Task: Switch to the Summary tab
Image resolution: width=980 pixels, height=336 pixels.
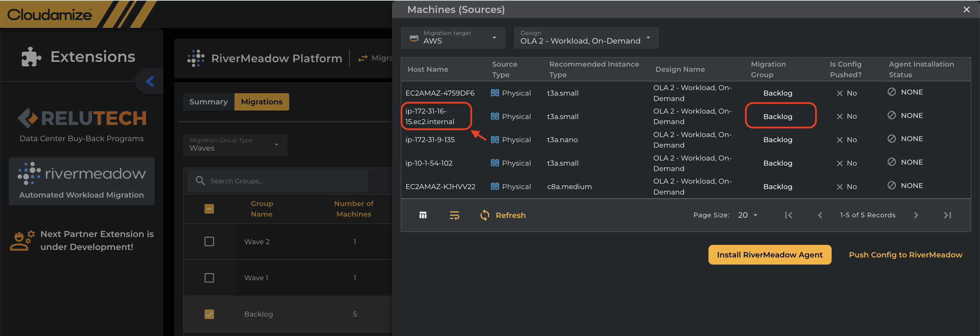Action: tap(209, 102)
